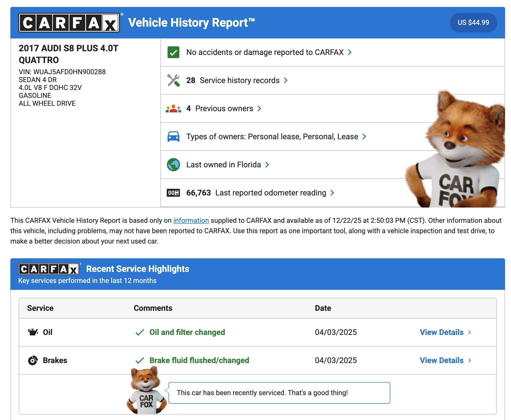
Task: Click the brake disc icon beside Brakes
Action: 33,360
